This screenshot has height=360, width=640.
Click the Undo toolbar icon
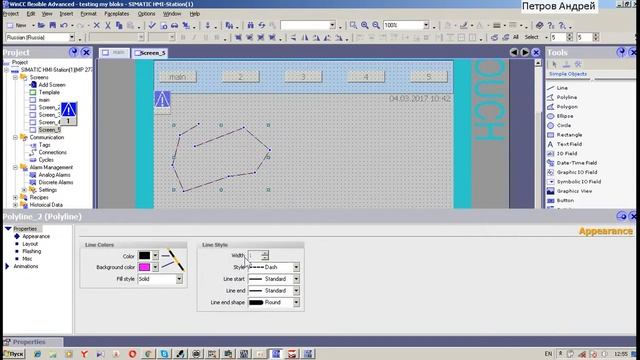pyautogui.click(x=64, y=25)
